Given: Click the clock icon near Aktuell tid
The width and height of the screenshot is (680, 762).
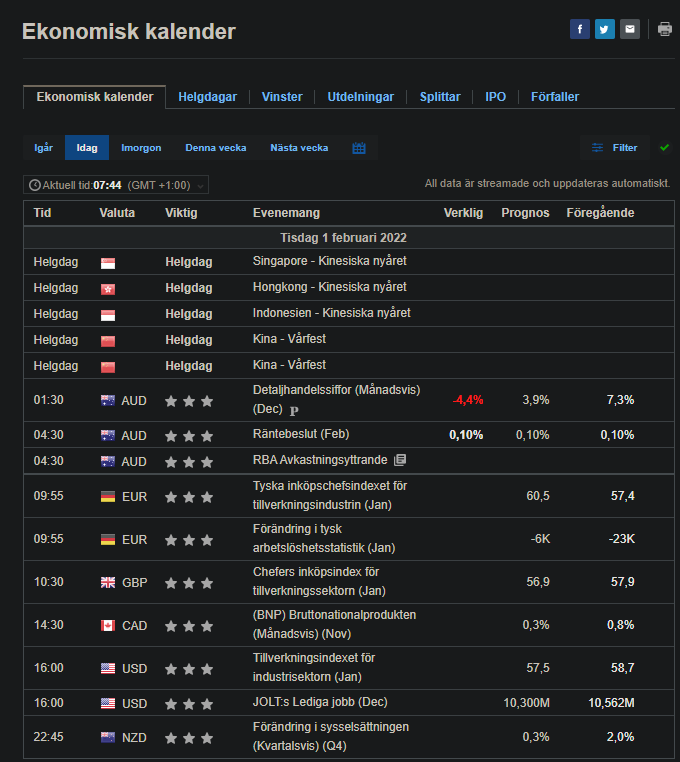Looking at the screenshot, I should pos(35,185).
